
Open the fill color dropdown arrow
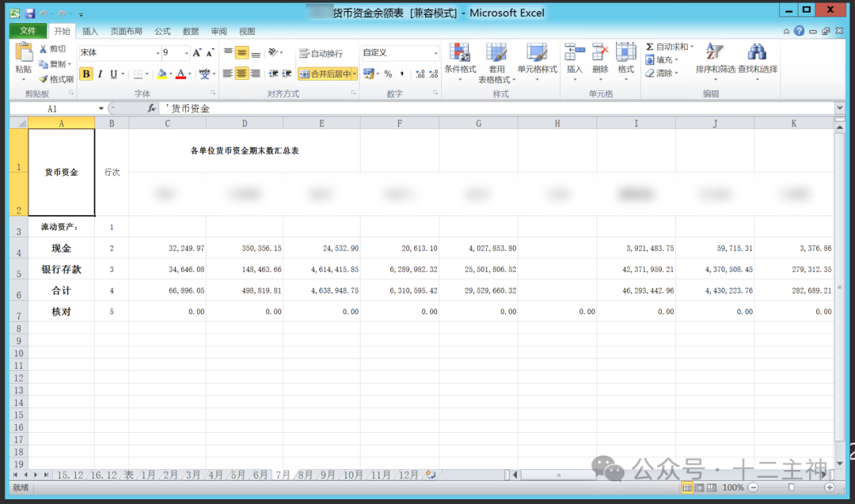pos(172,74)
